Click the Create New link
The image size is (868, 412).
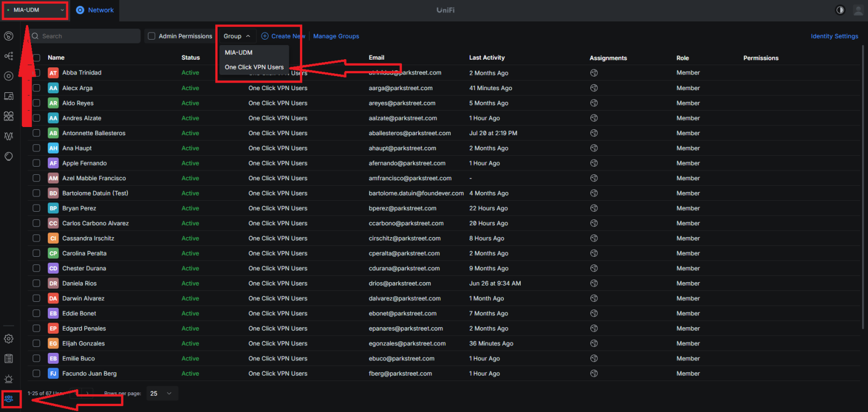point(283,36)
